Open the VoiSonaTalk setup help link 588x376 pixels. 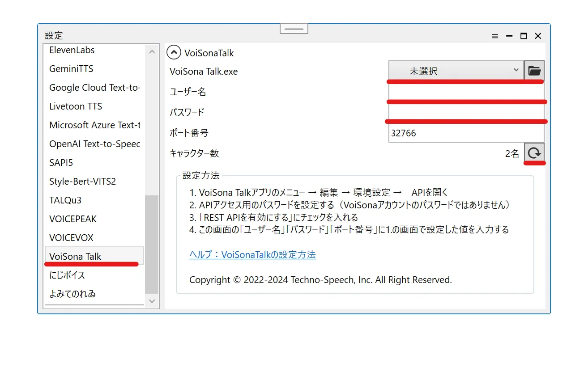click(x=252, y=255)
